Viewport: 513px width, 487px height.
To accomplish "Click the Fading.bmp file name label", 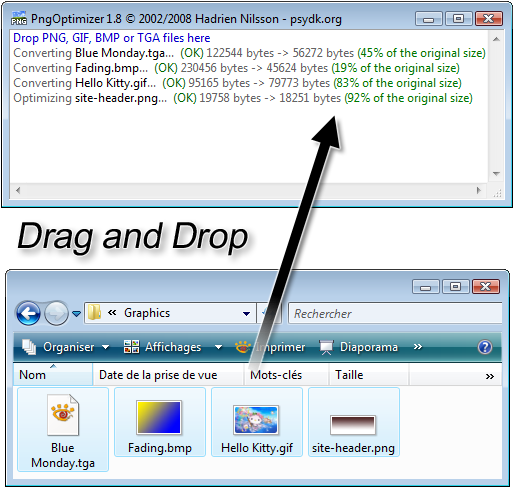I will tap(160, 448).
